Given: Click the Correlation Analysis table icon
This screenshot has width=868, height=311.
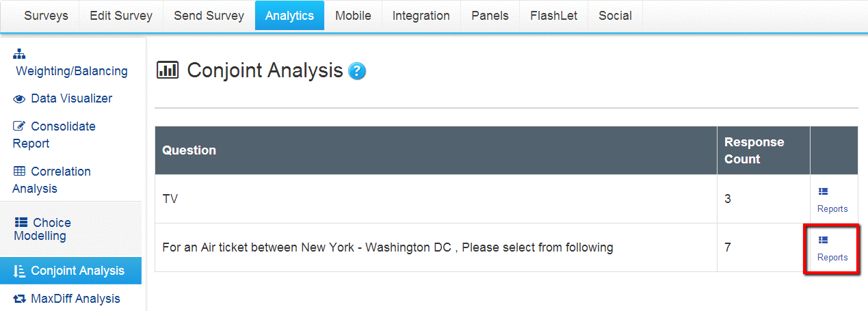Looking at the screenshot, I should coord(19,172).
